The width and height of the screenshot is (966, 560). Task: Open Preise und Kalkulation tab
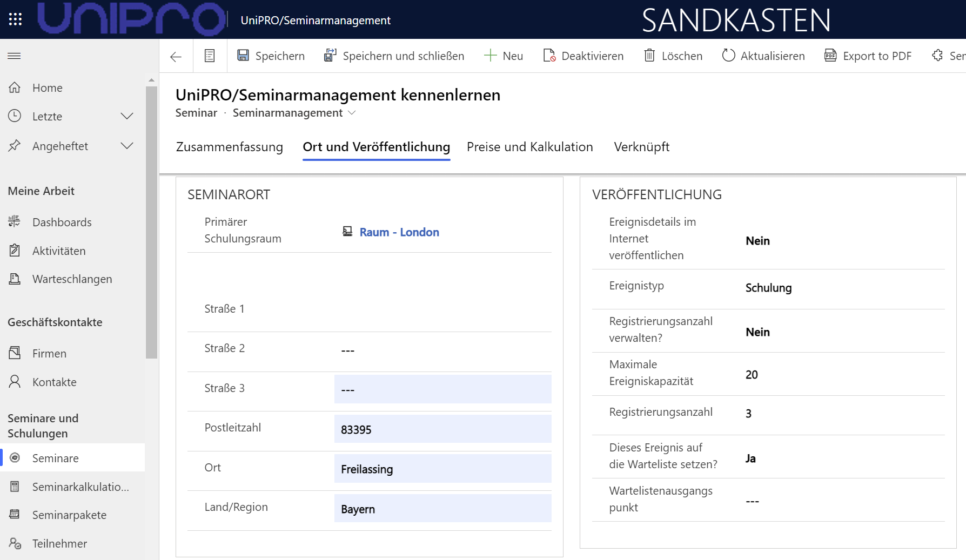(530, 147)
